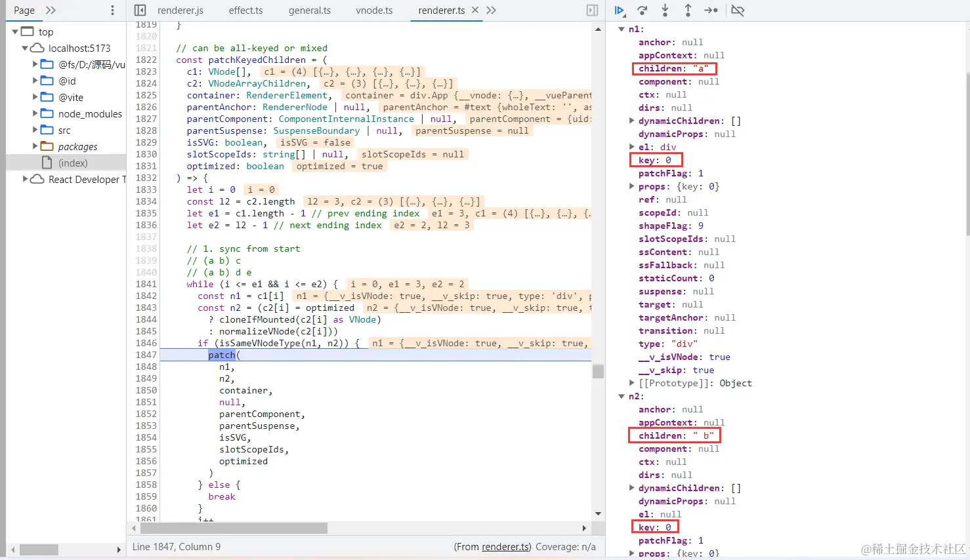The height and width of the screenshot is (560, 970).
Task: Collapse the n1 scope variable
Action: (622, 29)
